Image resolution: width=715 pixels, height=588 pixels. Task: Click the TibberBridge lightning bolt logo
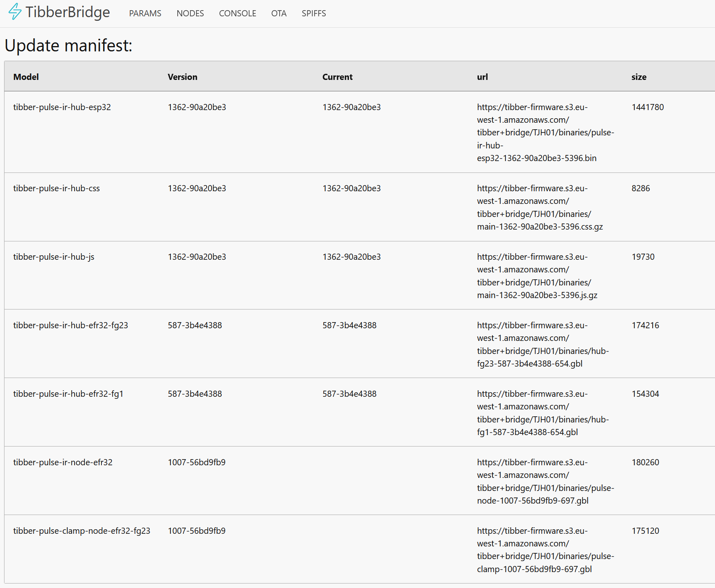15,12
